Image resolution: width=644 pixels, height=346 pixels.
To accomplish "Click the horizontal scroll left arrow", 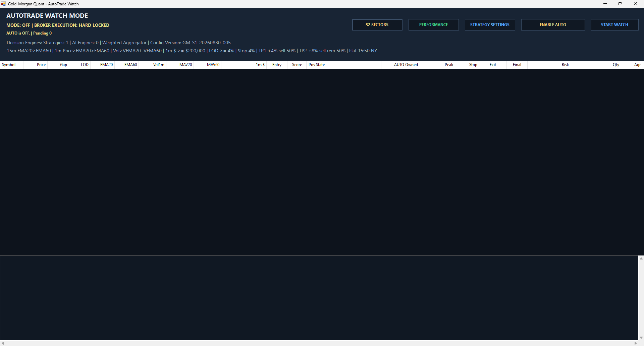I will tap(3, 343).
